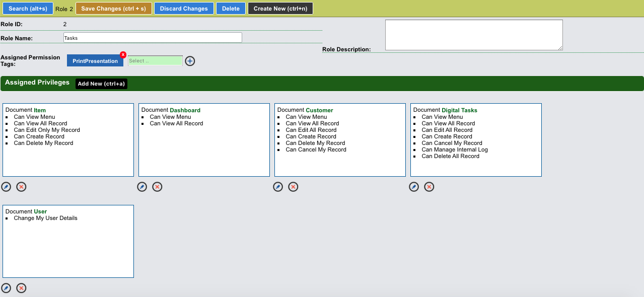Screen dimensions: 644x297
Task: Add New privilege in Assigned Privileges
Action: (x=101, y=84)
